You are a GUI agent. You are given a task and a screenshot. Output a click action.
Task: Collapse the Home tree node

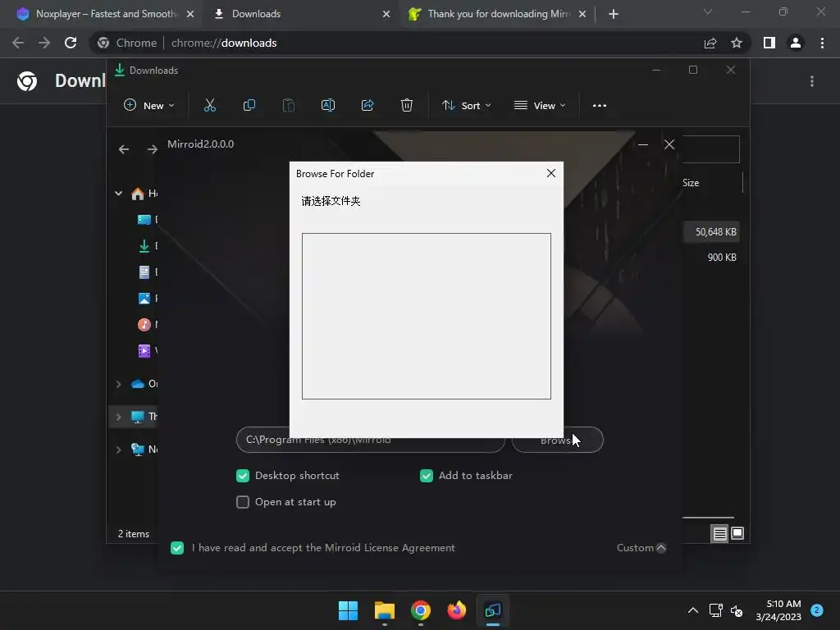point(118,194)
